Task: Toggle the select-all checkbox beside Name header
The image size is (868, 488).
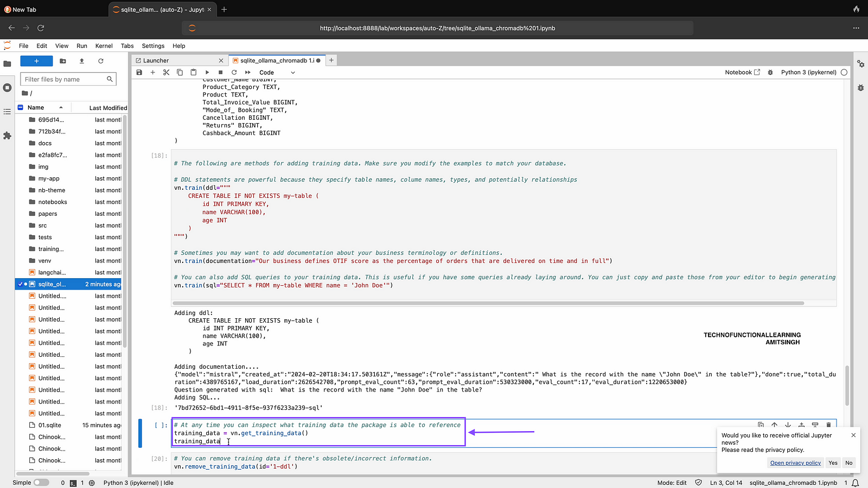Action: point(21,107)
